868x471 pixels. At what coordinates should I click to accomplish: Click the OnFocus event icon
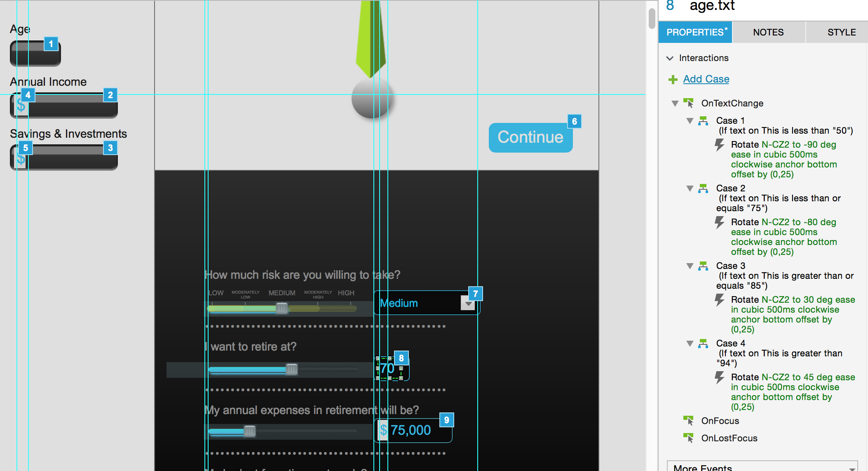click(688, 421)
